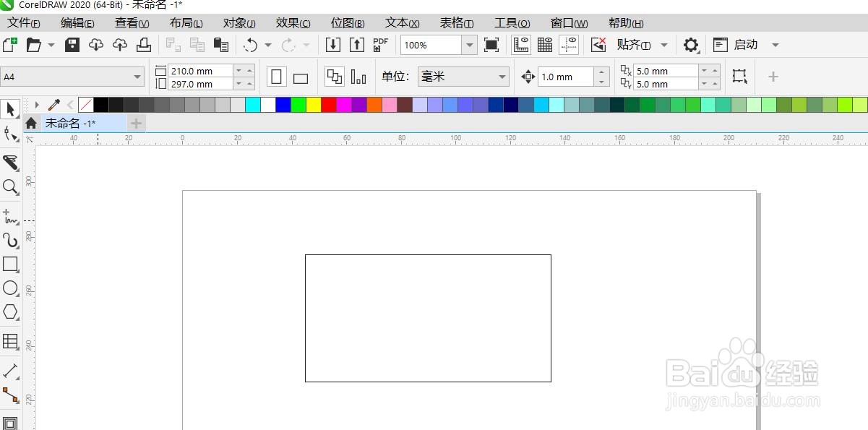
Task: Click the page width 210.0 mm field
Action: point(200,71)
